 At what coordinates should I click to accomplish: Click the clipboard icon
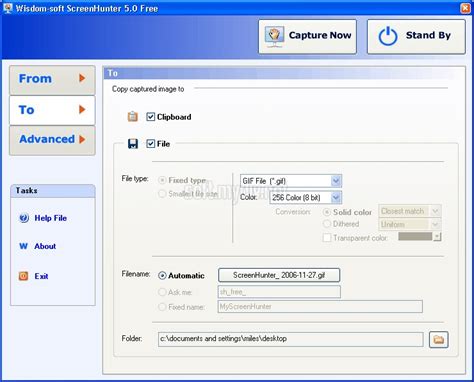click(133, 117)
